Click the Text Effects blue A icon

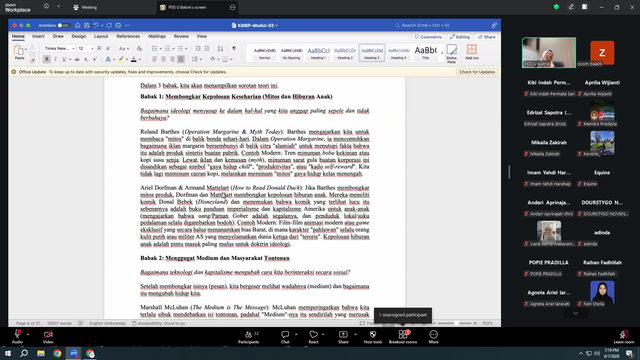pyautogui.click(x=108, y=60)
